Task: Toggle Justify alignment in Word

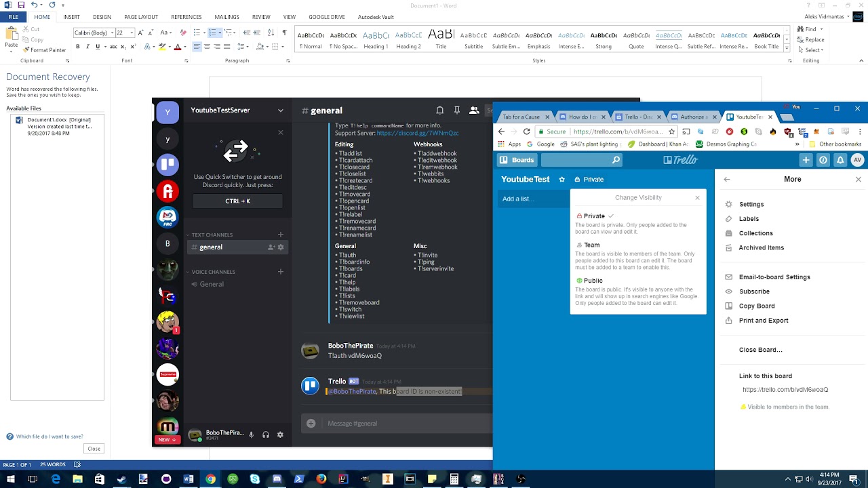Action: click(x=226, y=47)
